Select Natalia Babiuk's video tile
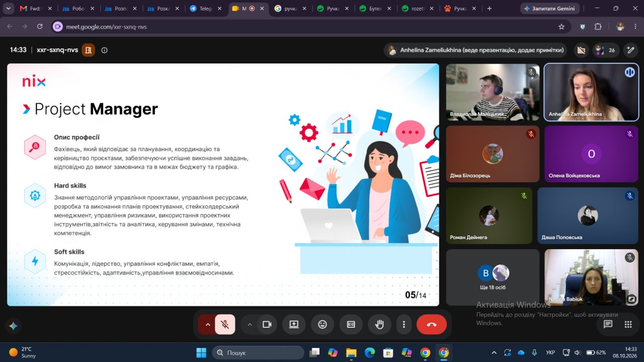 (x=591, y=277)
